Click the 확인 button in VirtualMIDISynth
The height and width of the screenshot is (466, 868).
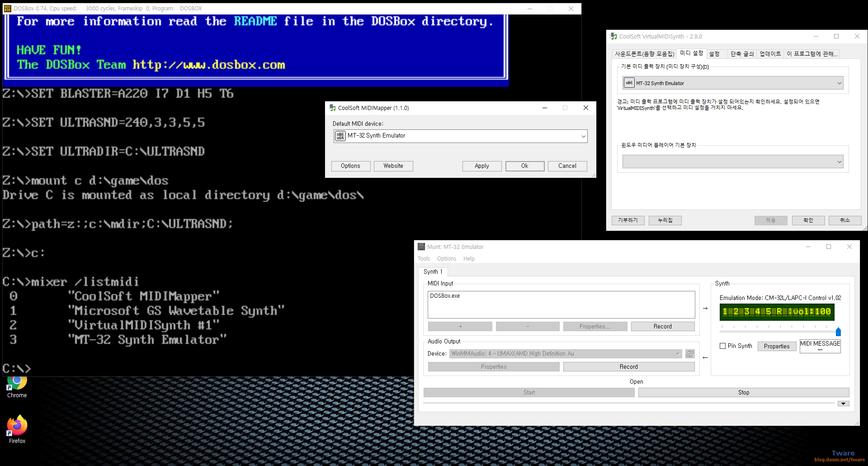(x=808, y=220)
